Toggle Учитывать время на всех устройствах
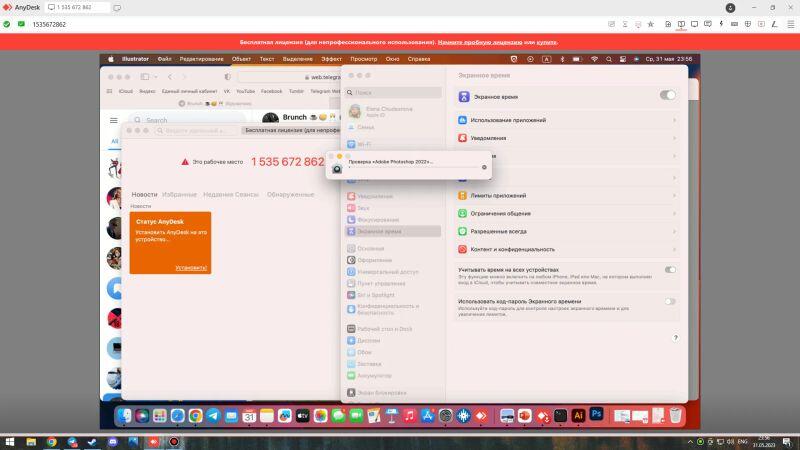 click(x=669, y=270)
